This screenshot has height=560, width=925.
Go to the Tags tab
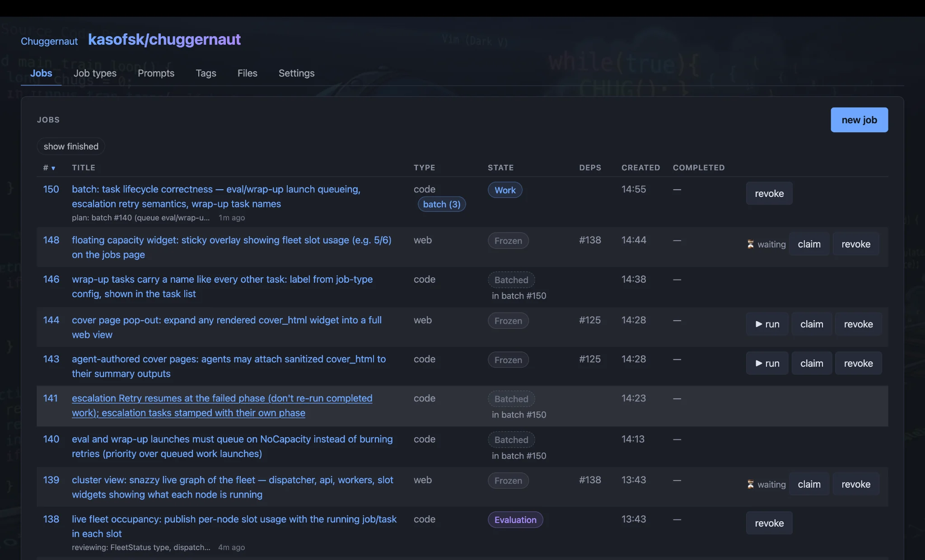tap(206, 73)
